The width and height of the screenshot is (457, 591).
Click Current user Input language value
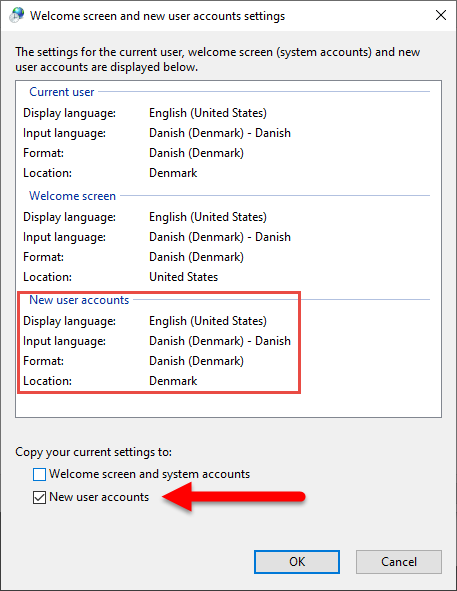tap(220, 133)
